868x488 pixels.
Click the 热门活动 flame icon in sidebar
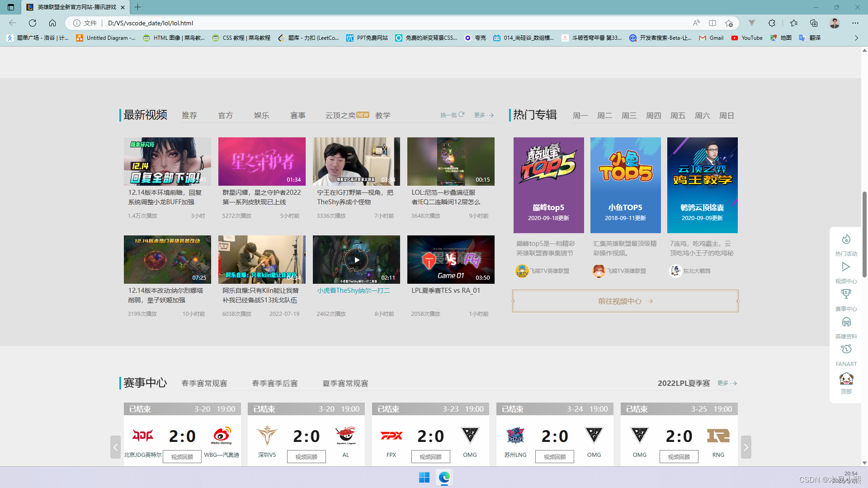click(846, 239)
